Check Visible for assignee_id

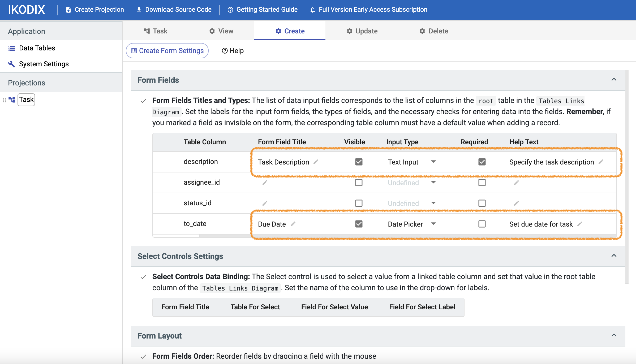coord(358,182)
